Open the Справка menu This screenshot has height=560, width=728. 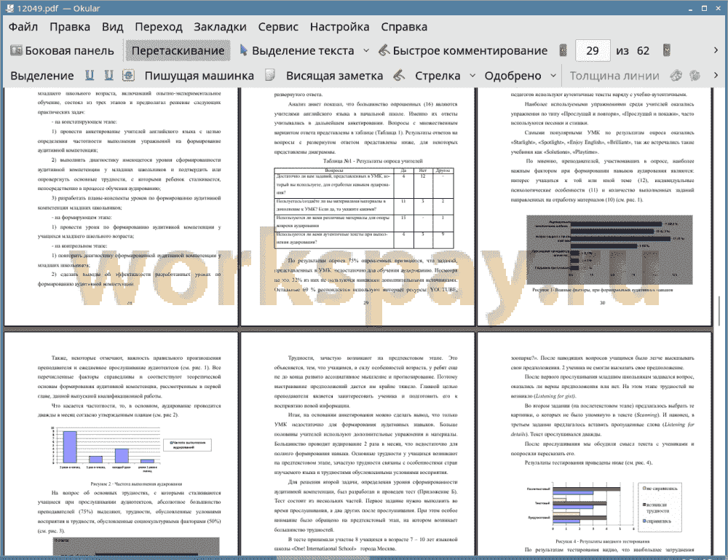(x=404, y=27)
